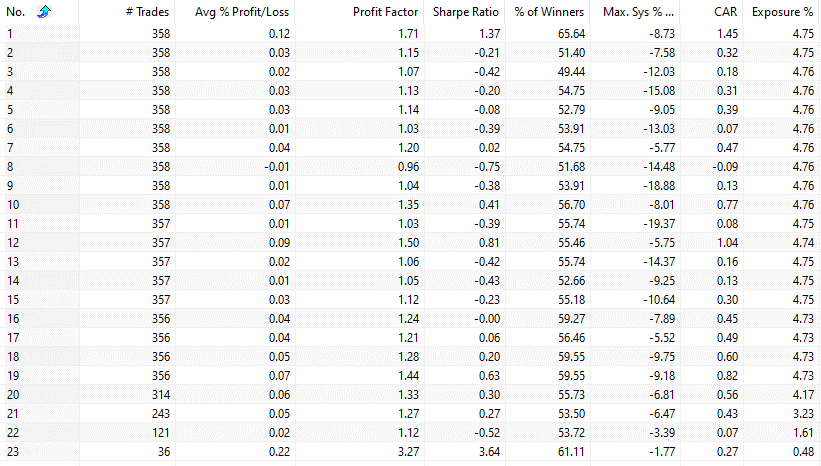Screen dimensions: 821x466
Task: Click CAR value 0.07 in row 6
Action: click(727, 129)
